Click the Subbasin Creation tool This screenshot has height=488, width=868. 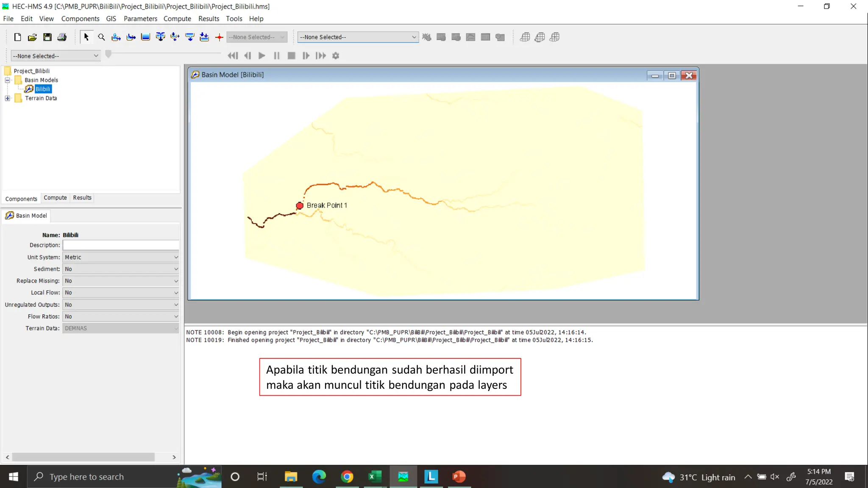[116, 37]
